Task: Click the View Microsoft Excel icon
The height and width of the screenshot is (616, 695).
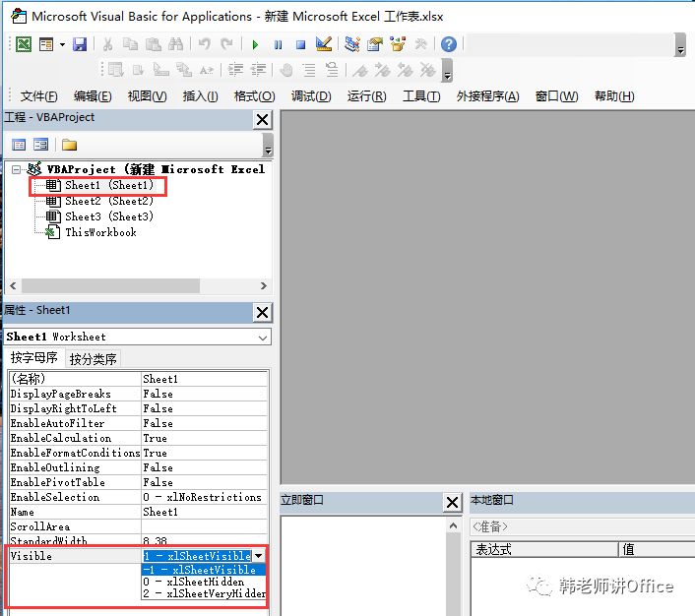Action: click(24, 44)
